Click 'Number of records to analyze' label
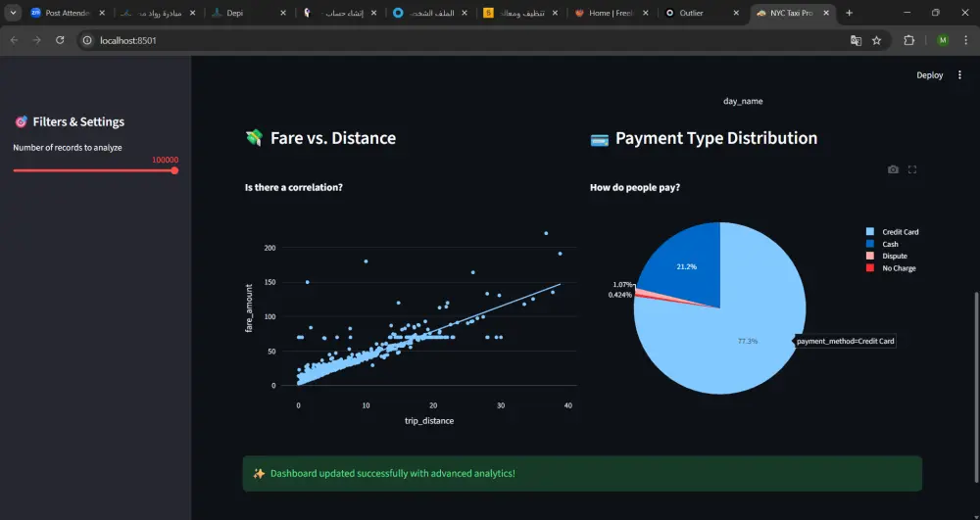Screen dimensions: 980x520 [x=68, y=148]
